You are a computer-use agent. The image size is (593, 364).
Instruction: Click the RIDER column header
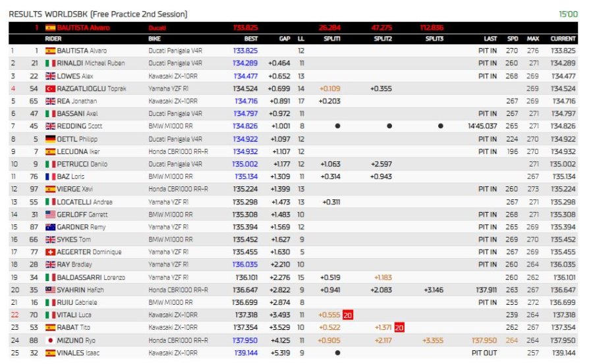53,39
